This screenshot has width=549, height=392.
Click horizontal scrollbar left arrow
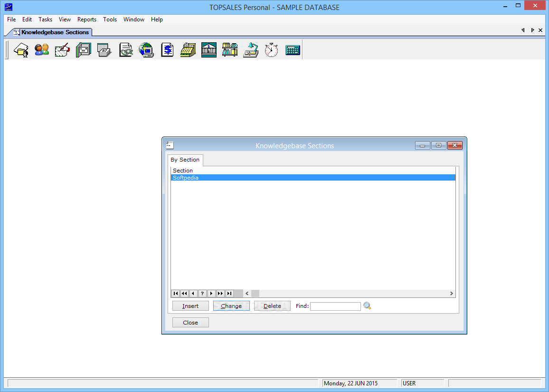pyautogui.click(x=247, y=294)
